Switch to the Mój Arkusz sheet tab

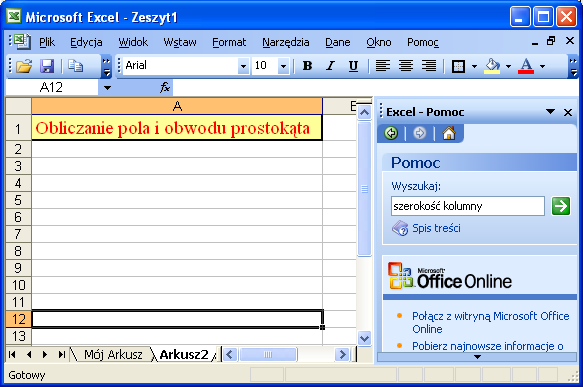[113, 354]
